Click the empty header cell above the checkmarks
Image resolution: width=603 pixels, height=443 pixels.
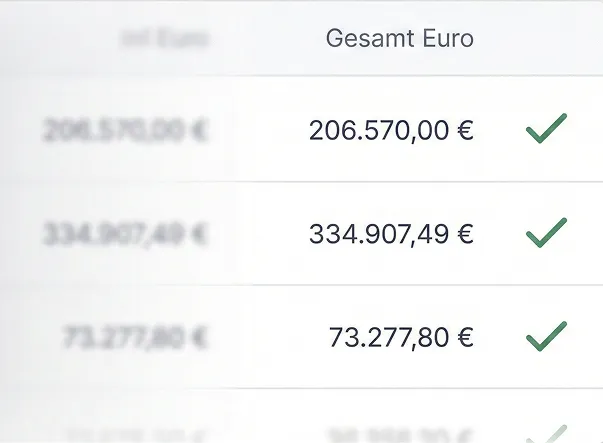(546, 39)
